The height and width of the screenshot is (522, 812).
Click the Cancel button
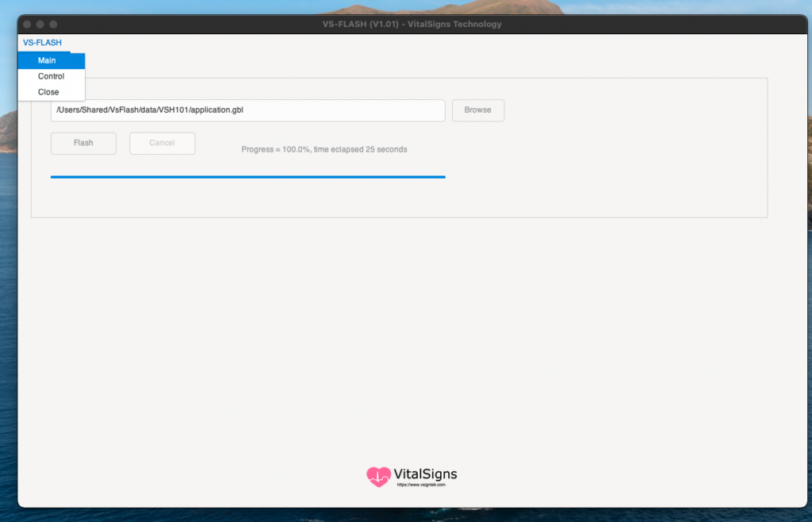[x=162, y=143]
